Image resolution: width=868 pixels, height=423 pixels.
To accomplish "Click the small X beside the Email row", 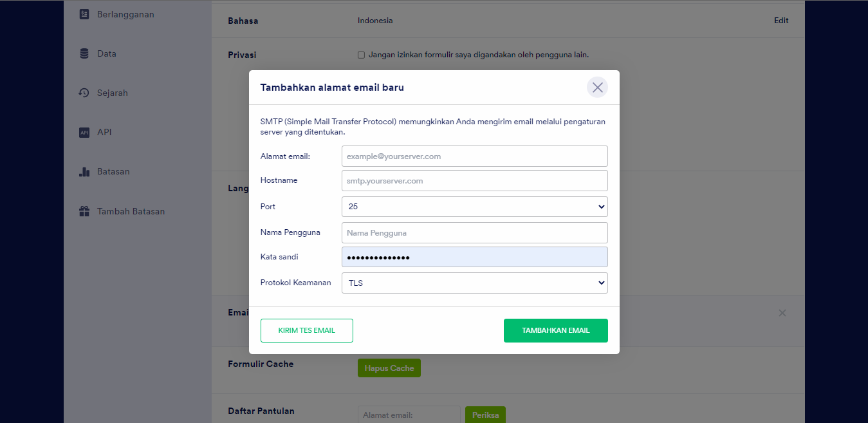I will pyautogui.click(x=782, y=313).
